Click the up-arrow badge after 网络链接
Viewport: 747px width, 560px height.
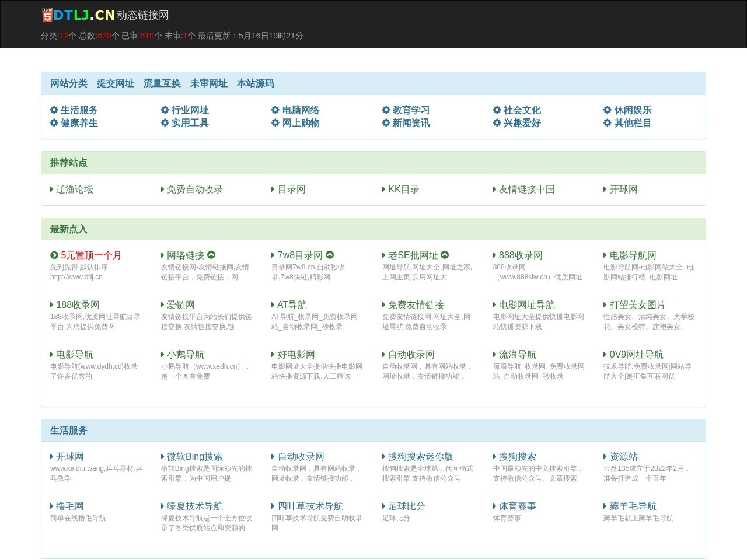click(x=211, y=255)
